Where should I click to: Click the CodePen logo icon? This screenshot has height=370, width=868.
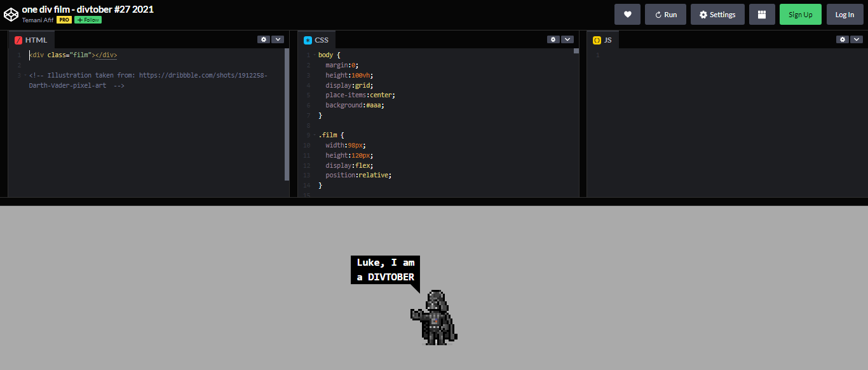tap(11, 13)
